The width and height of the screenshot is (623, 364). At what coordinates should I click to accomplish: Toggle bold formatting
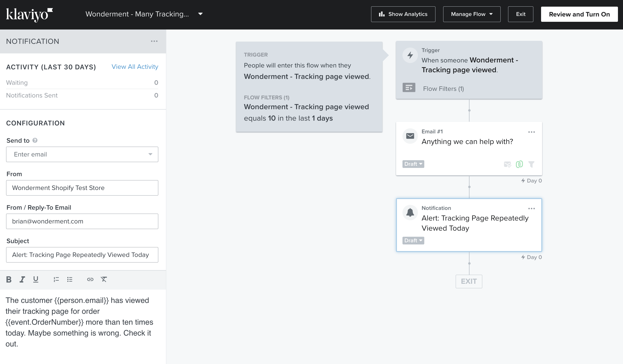pyautogui.click(x=9, y=279)
